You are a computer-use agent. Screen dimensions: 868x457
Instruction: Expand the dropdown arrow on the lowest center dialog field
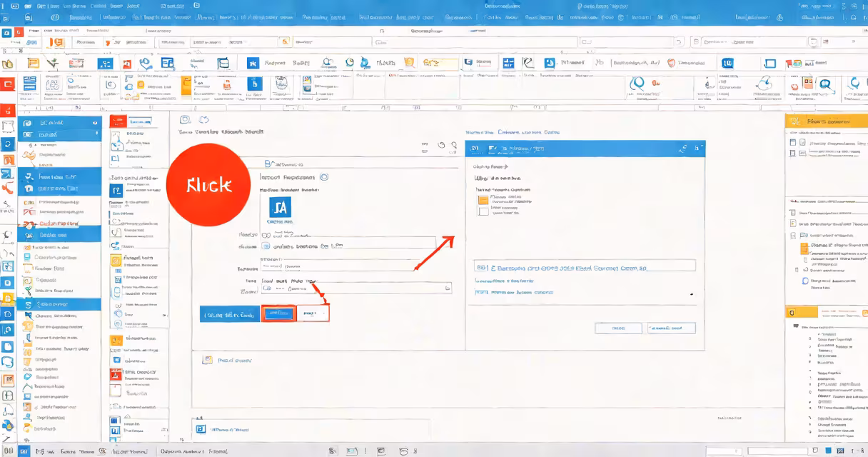(448, 288)
